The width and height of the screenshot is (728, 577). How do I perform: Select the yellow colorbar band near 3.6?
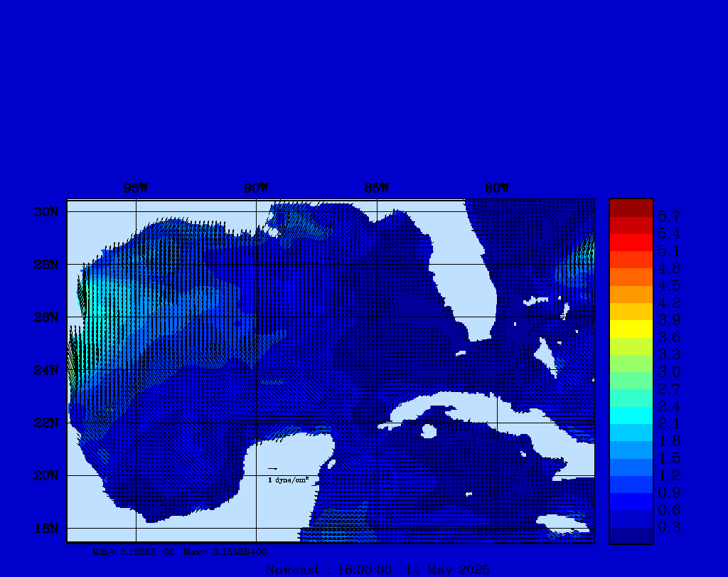coord(631,329)
